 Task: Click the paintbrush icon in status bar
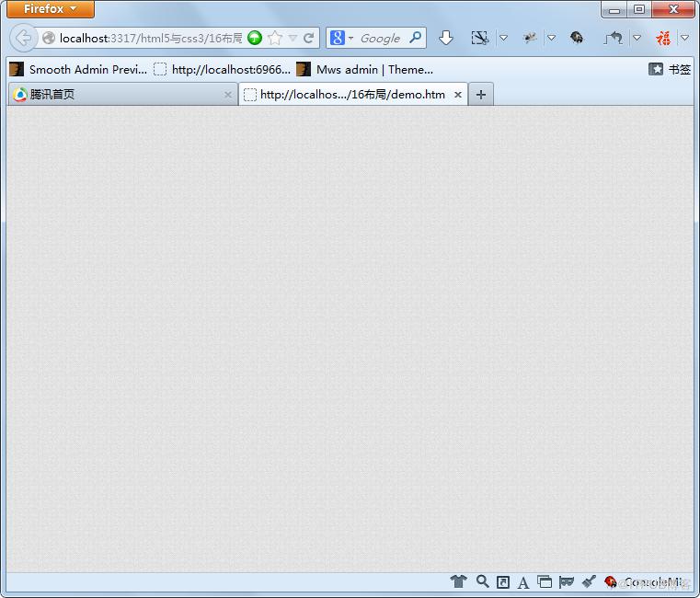(x=589, y=581)
